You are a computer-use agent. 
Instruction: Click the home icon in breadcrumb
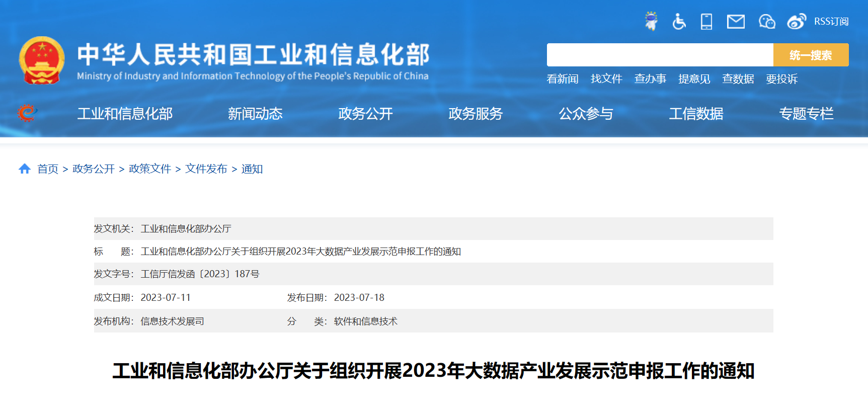click(x=25, y=169)
